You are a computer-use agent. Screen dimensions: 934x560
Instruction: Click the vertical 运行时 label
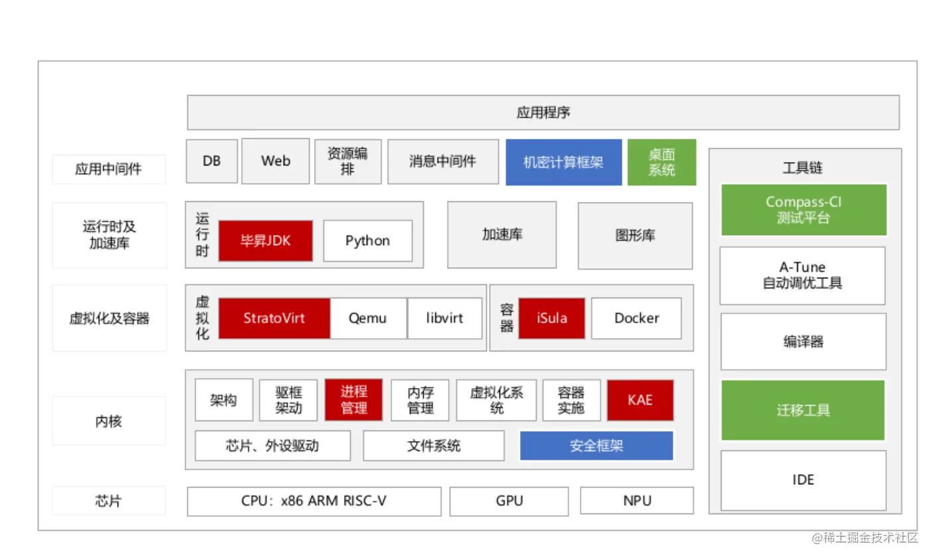coord(203,235)
